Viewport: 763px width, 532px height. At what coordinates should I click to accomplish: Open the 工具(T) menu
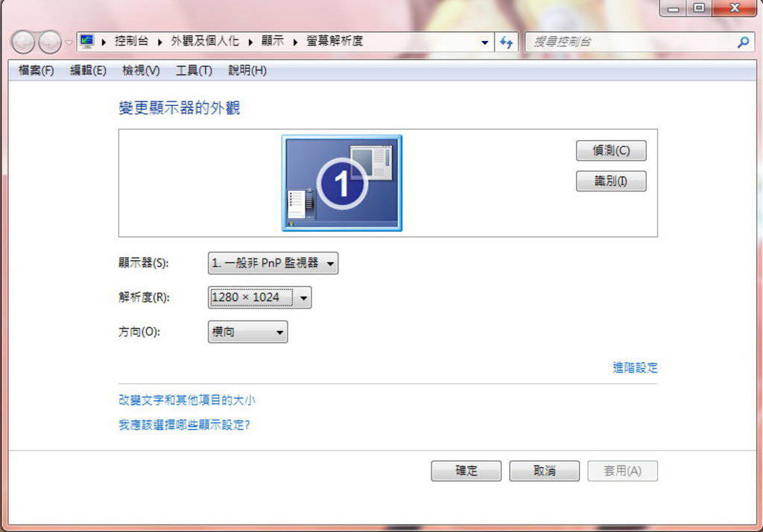click(x=194, y=71)
